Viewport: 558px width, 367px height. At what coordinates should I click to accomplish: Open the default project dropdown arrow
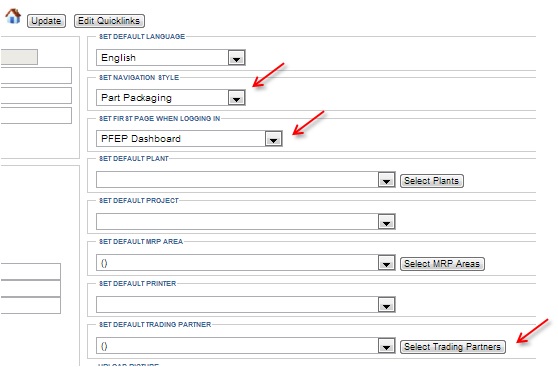(386, 222)
